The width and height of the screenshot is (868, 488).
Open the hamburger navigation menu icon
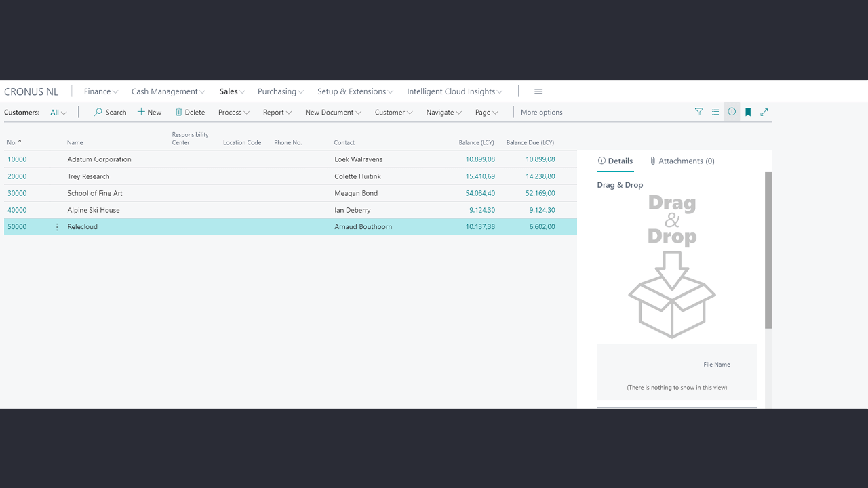[x=538, y=91]
